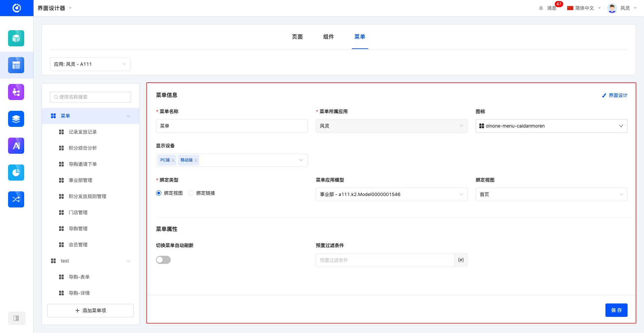The width and height of the screenshot is (644, 333).
Task: Open the 图标 icon dropdown
Action: [551, 126]
